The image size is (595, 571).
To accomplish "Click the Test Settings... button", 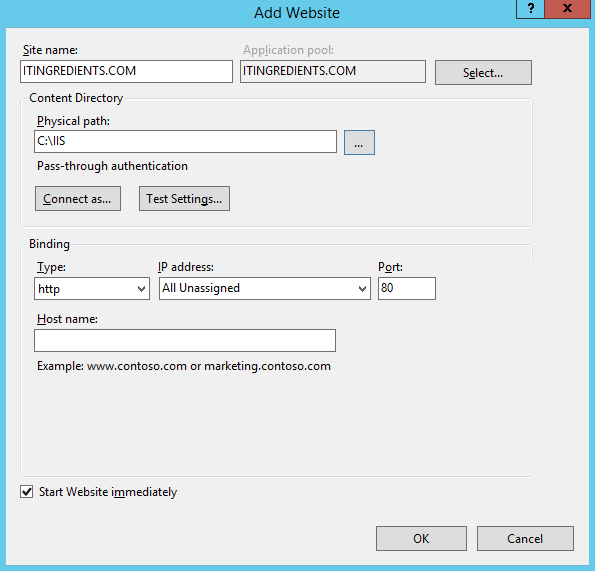I will pyautogui.click(x=184, y=198).
